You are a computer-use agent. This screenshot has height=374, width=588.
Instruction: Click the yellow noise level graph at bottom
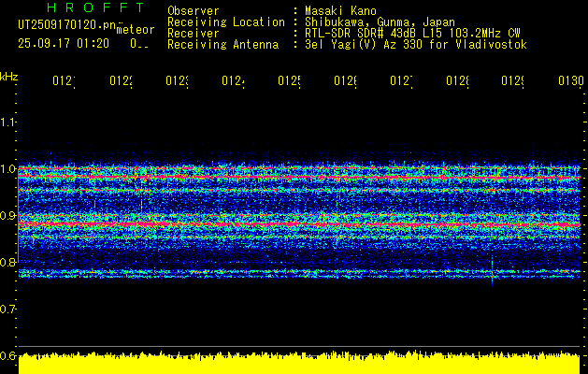point(299,363)
